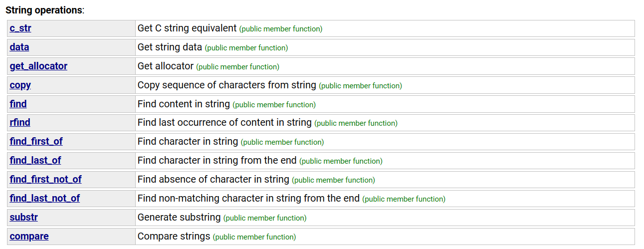Open the data member function link
Viewport: 644px width, 249px height.
click(x=19, y=47)
